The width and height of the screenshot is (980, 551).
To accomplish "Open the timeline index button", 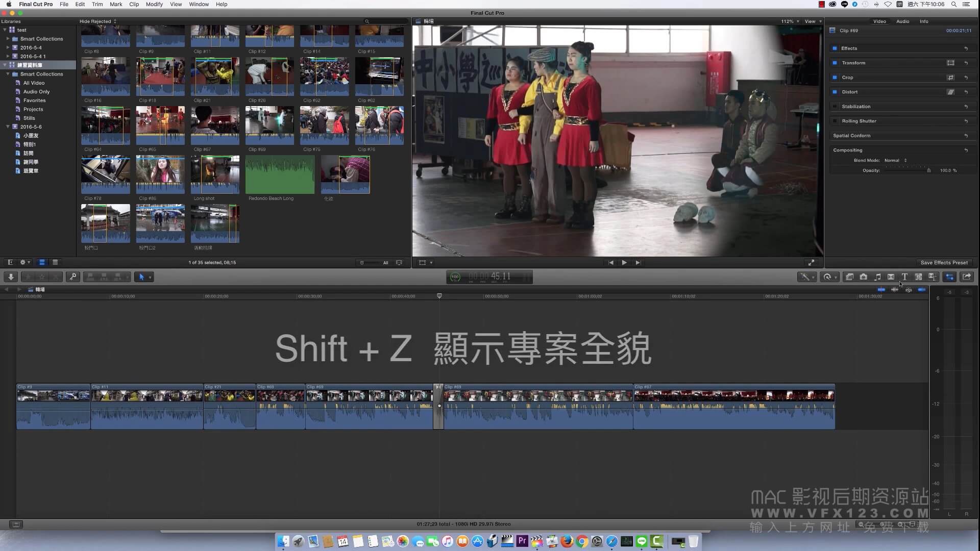I will 16,524.
